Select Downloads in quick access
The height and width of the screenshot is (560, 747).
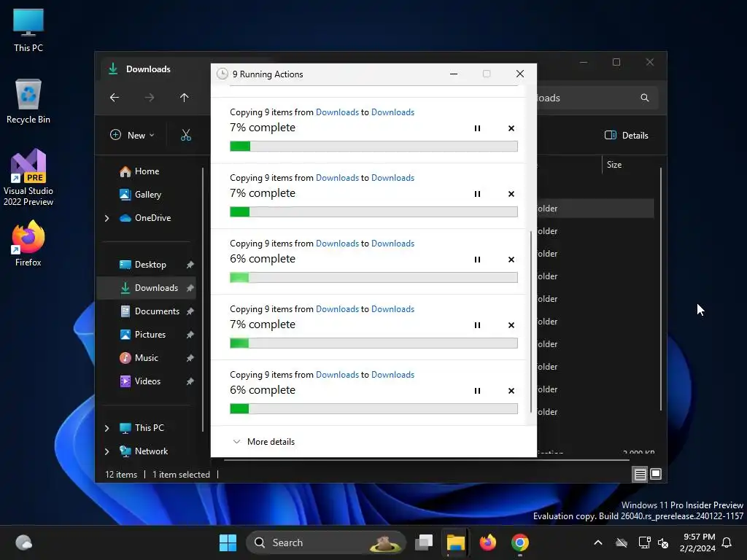(x=156, y=288)
